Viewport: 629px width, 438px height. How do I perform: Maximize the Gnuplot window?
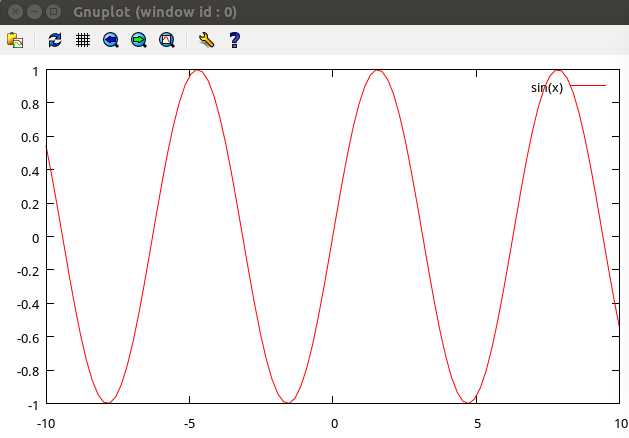coord(53,12)
